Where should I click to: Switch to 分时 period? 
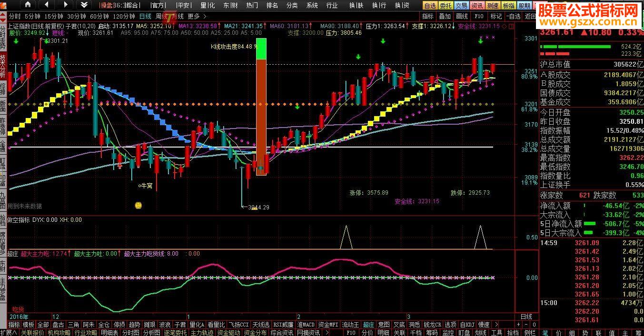click(14, 16)
